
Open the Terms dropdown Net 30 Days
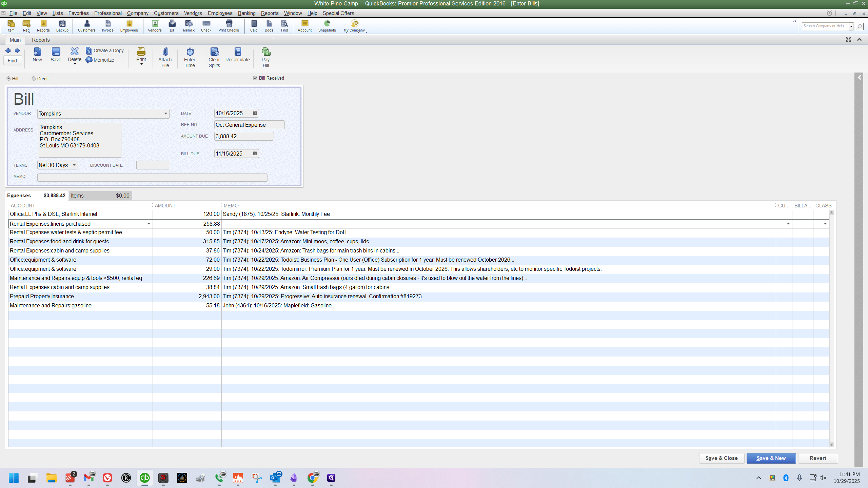click(x=74, y=165)
